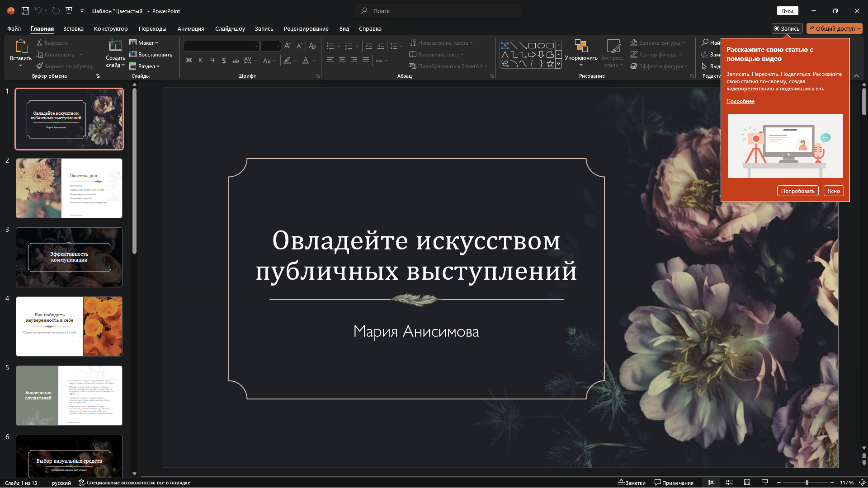Toggle normal view button in status bar
This screenshot has height=488, width=868.
pos(711,483)
